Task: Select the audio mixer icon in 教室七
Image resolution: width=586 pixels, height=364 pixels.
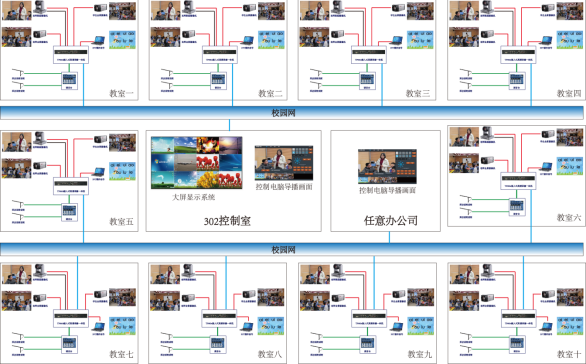Action: [69, 343]
